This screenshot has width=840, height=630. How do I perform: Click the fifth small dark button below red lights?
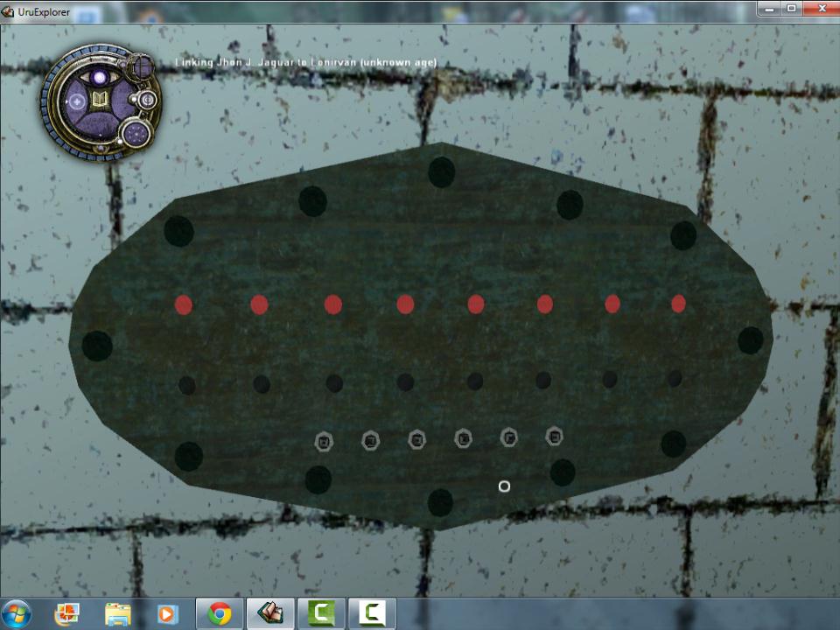point(475,381)
